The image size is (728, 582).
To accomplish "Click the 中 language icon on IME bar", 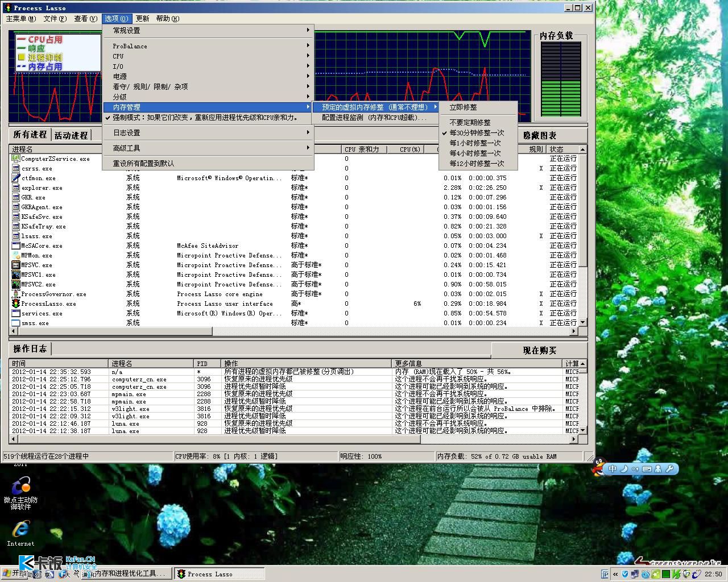I will pos(613,469).
